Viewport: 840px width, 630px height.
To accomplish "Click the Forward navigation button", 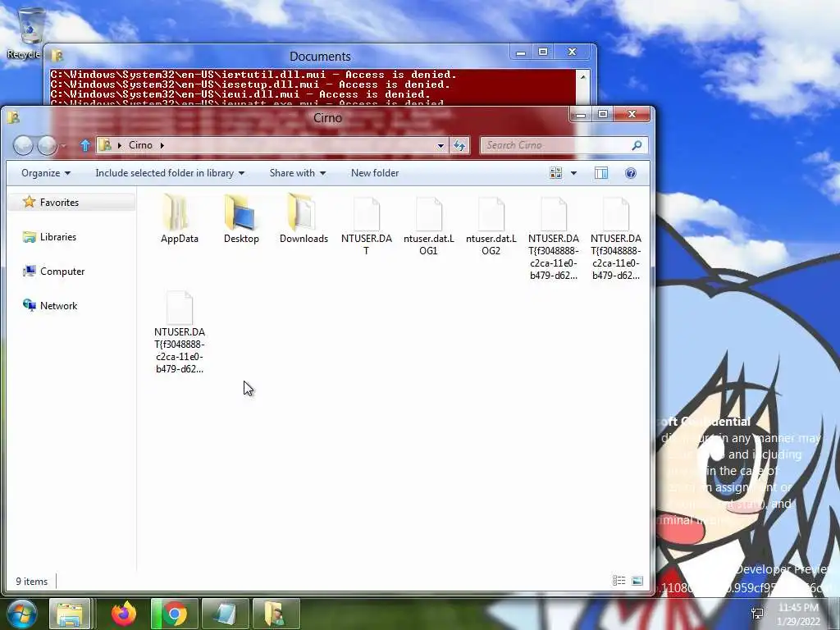I will (x=47, y=145).
